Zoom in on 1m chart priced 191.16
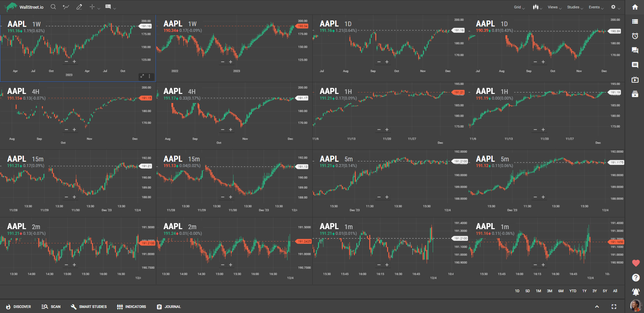The height and width of the screenshot is (313, 644). (x=543, y=265)
